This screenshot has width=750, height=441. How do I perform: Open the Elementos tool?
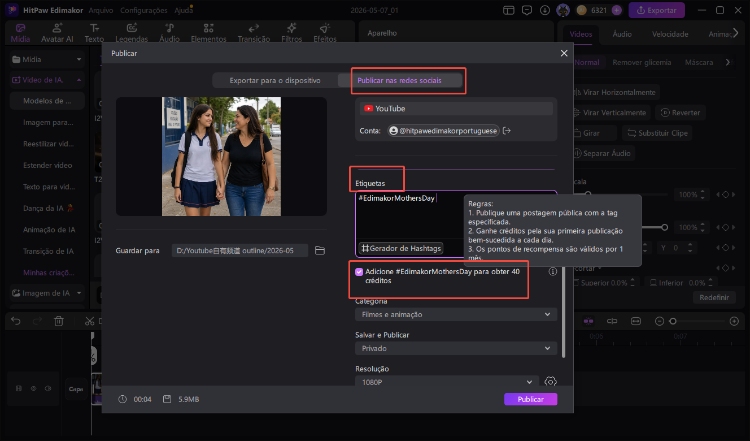click(x=208, y=33)
